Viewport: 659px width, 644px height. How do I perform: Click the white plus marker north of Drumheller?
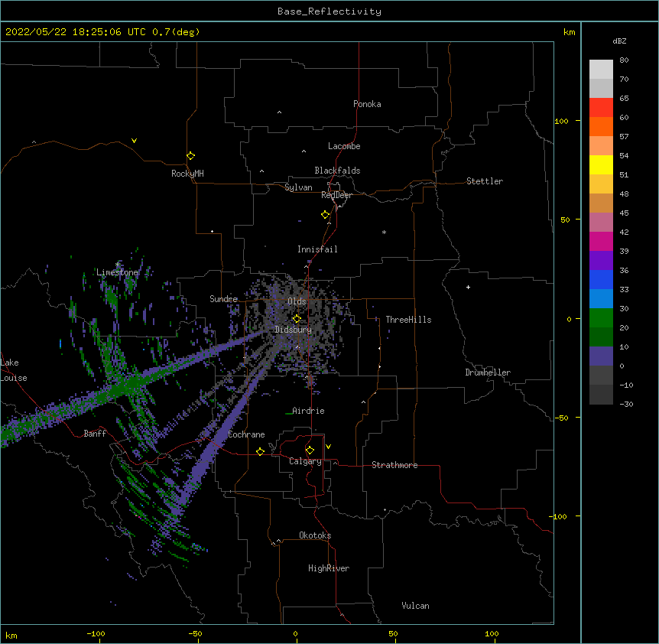(468, 287)
